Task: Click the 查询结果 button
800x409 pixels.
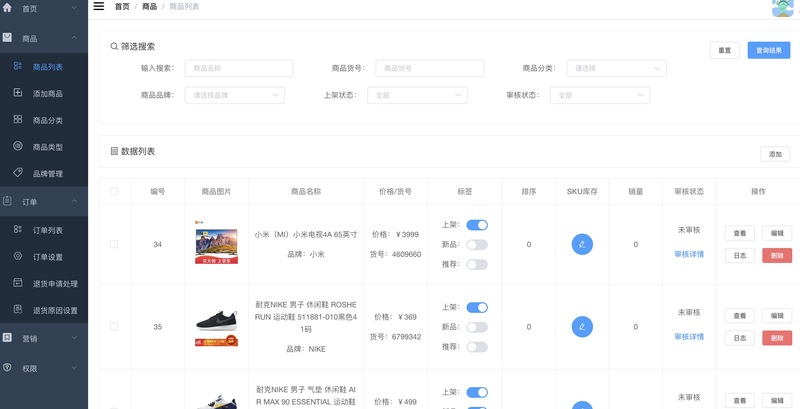Action: (x=769, y=50)
